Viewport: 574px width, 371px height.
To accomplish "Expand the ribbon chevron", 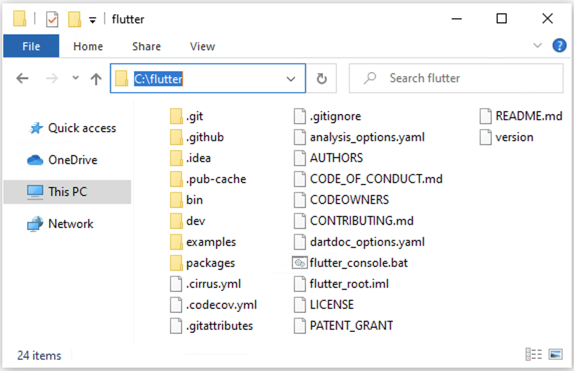I will tap(537, 46).
